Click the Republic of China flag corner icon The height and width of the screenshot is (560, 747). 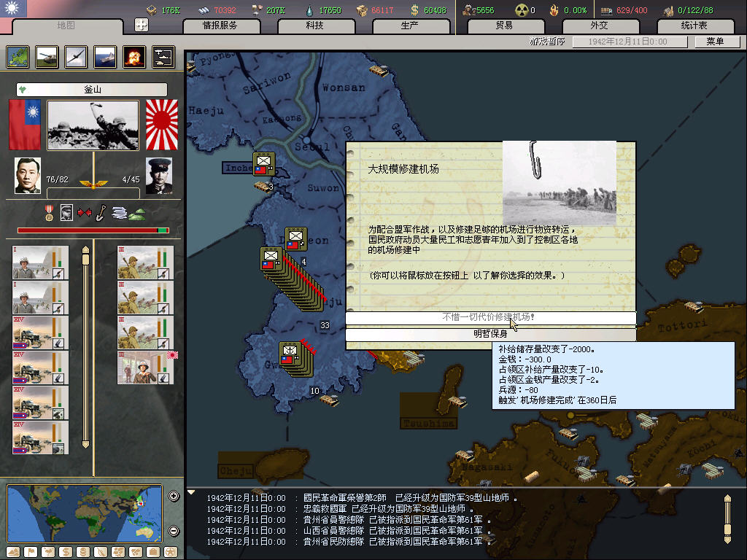coord(13,9)
